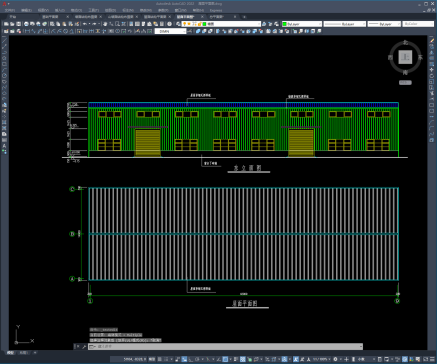Switch to the Model layout tab
The width and height of the screenshot is (437, 364).
click(11, 353)
